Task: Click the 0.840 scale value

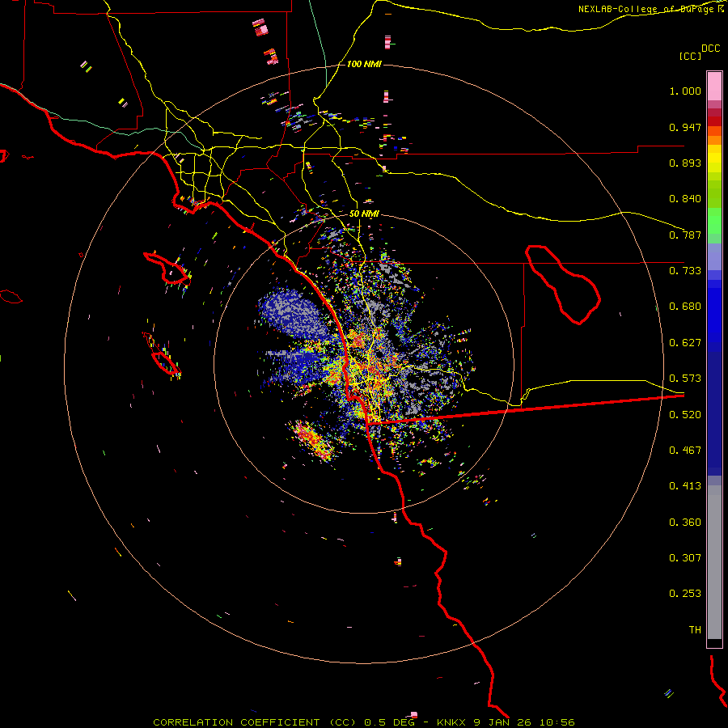Action: click(x=685, y=199)
